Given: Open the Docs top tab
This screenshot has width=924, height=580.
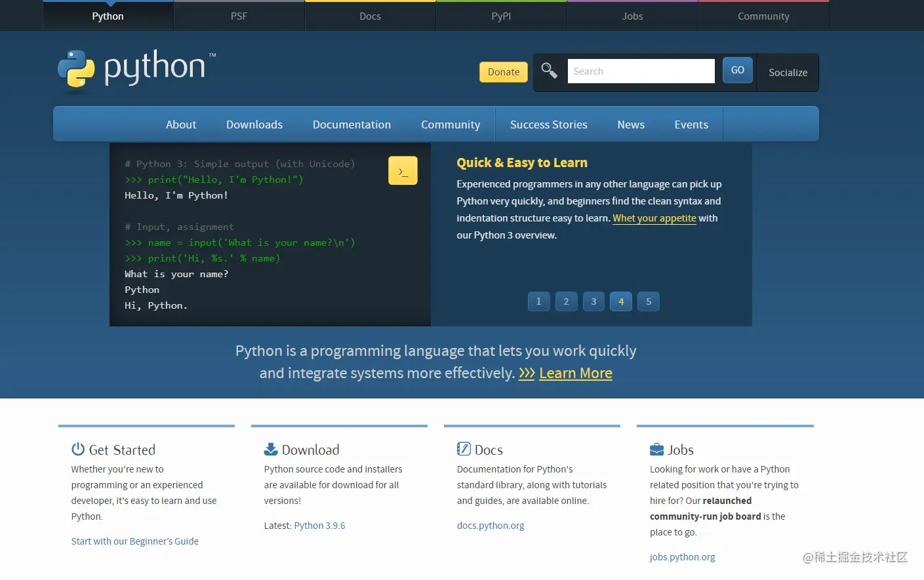Looking at the screenshot, I should [371, 16].
